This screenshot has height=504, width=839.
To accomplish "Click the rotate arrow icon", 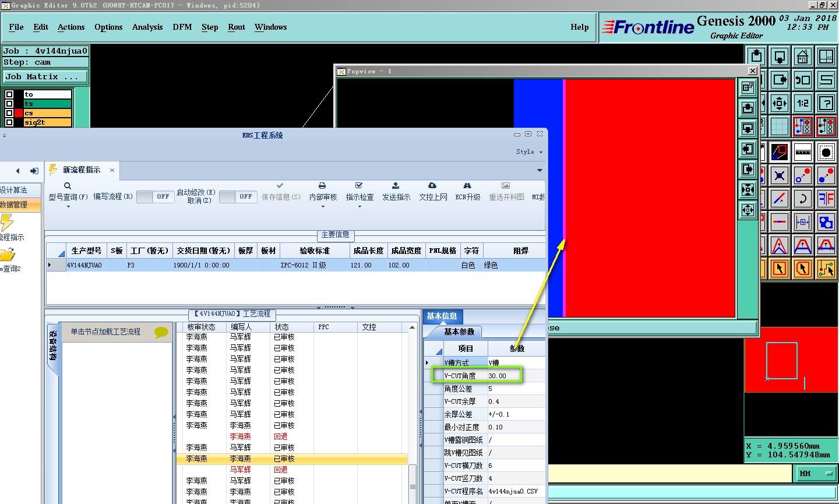I will 803,199.
